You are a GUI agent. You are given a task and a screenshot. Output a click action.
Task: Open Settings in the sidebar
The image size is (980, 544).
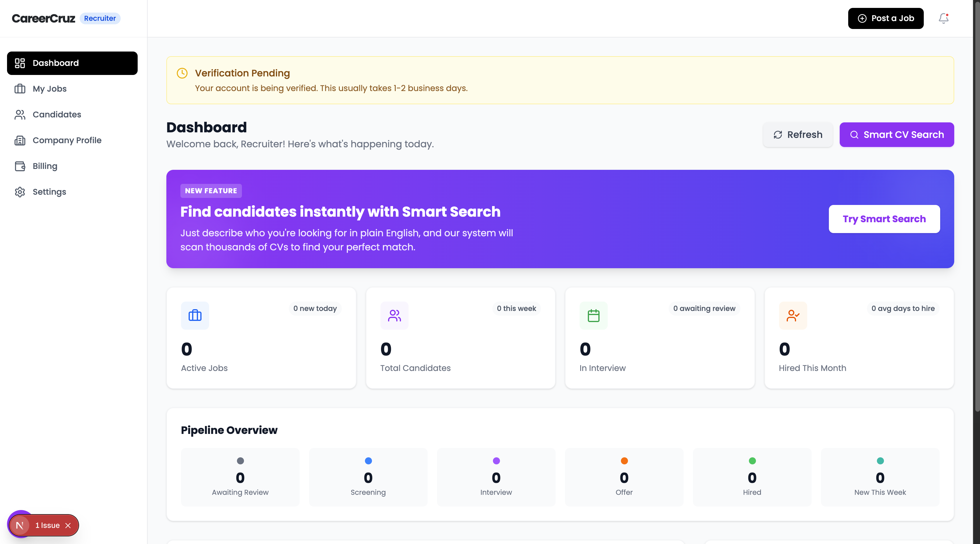72,192
